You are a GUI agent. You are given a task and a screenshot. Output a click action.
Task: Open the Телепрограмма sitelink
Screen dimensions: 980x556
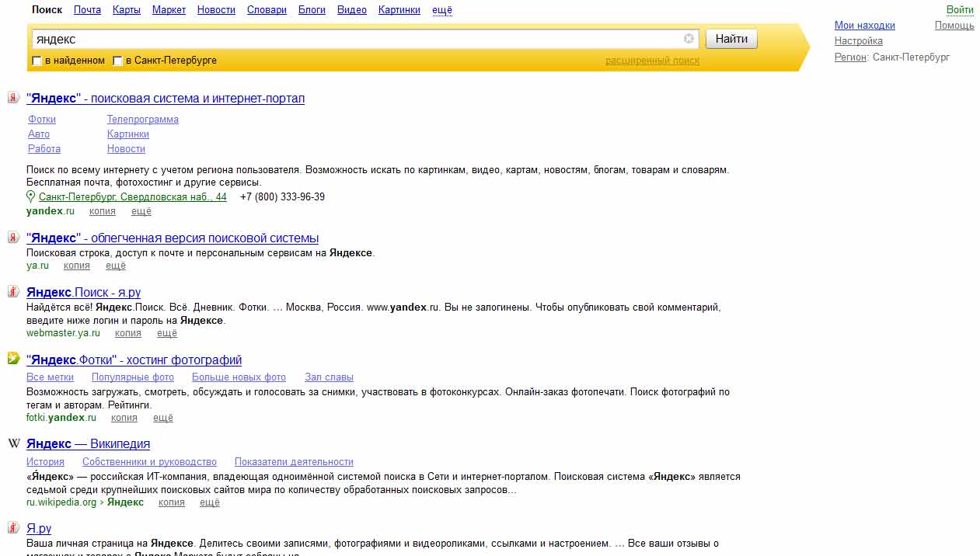(x=143, y=120)
